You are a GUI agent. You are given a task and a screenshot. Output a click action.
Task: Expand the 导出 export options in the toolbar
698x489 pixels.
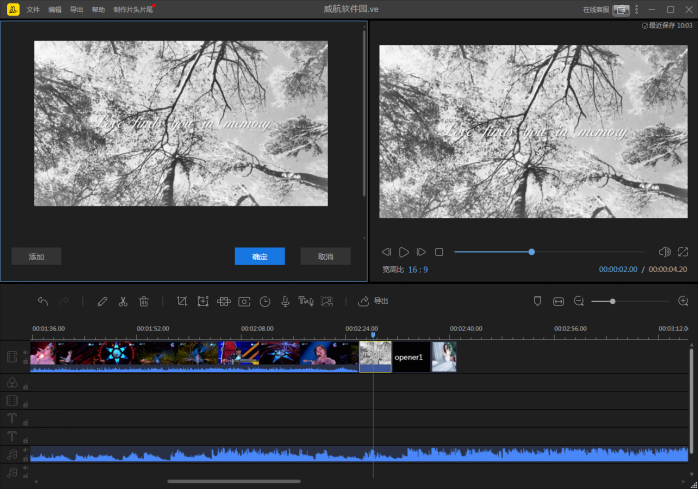click(x=373, y=301)
